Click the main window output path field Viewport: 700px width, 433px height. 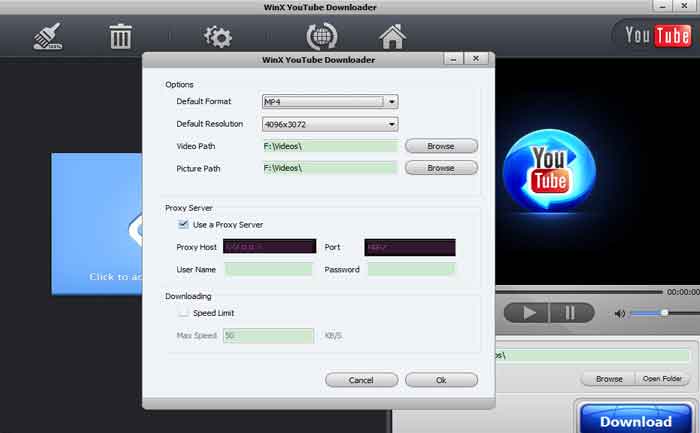[592, 355]
